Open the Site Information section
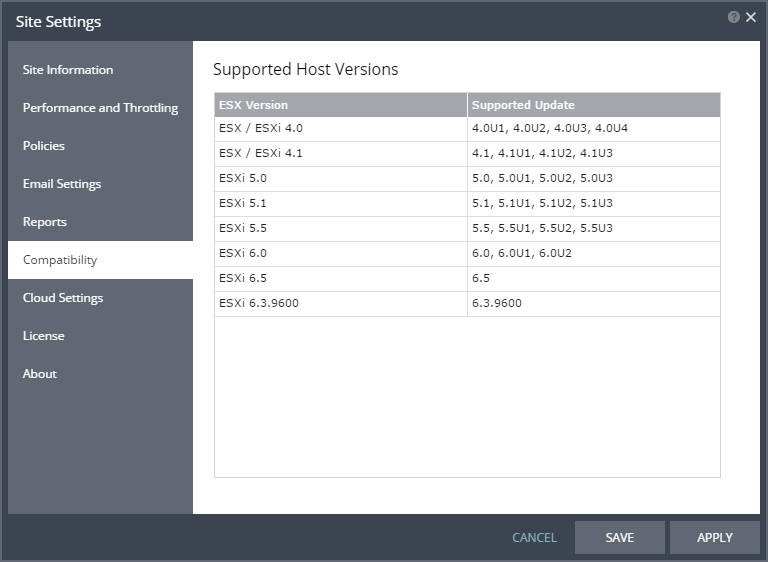Screen dimensions: 768x562 [100, 70]
